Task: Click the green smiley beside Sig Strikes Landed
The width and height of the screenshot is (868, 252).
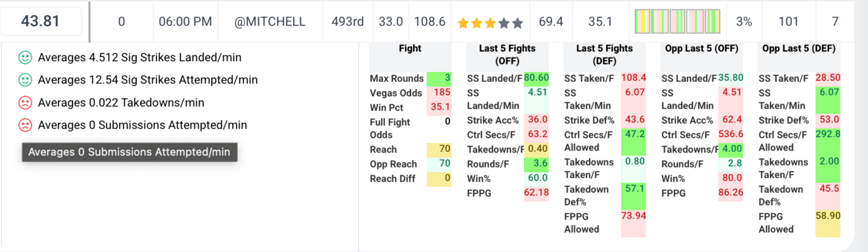Action: (x=25, y=58)
